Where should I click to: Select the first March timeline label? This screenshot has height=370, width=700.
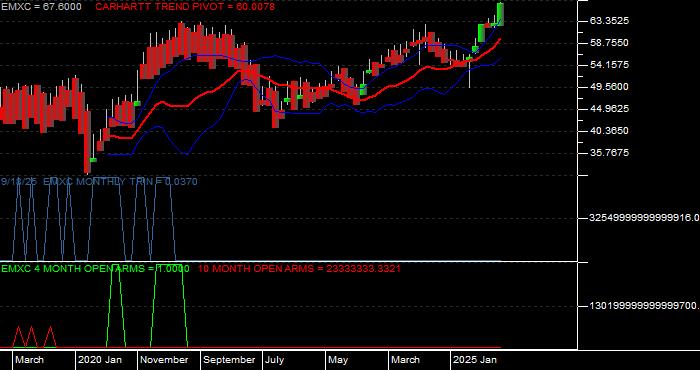[x=29, y=360]
